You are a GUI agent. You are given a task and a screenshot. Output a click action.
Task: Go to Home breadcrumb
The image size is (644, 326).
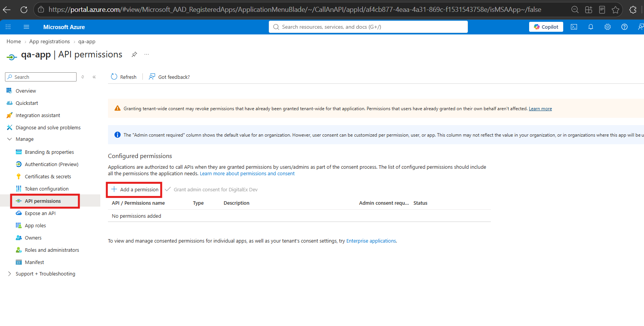pos(14,41)
